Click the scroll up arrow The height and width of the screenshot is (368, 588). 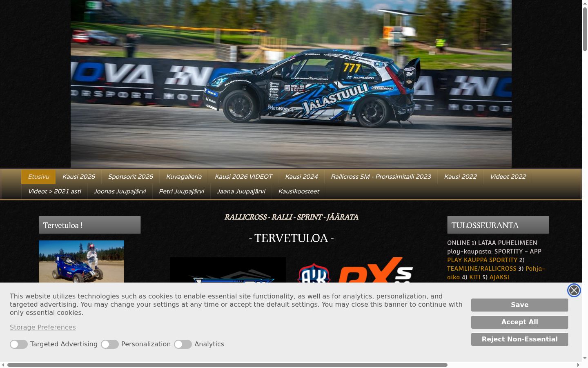click(585, 3)
